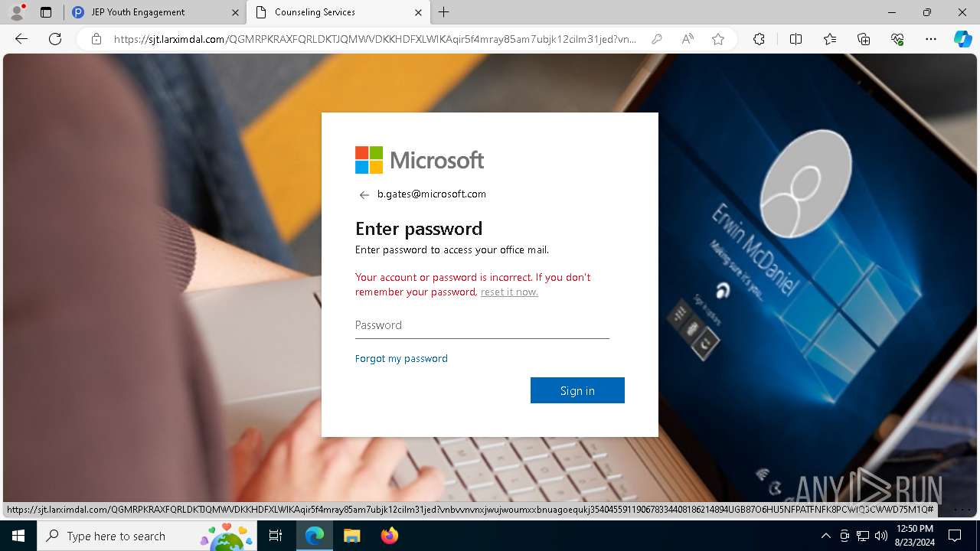Click the address bar URL
Image resolution: width=980 pixels, height=551 pixels.
[x=375, y=39]
